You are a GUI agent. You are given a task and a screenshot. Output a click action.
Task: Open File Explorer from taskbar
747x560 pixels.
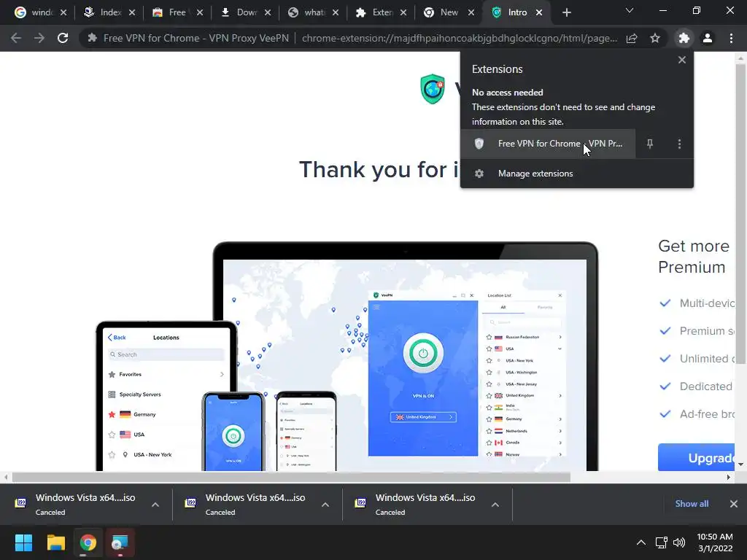(x=55, y=542)
